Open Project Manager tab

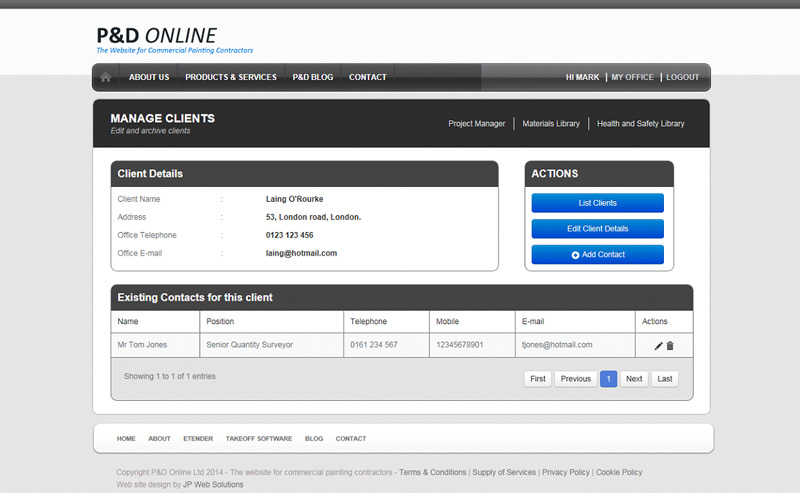point(477,124)
